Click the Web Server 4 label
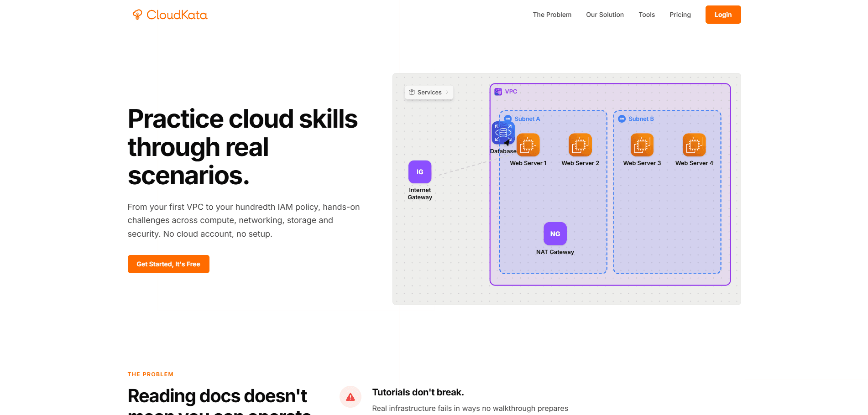This screenshot has width=868, height=415. [x=694, y=163]
